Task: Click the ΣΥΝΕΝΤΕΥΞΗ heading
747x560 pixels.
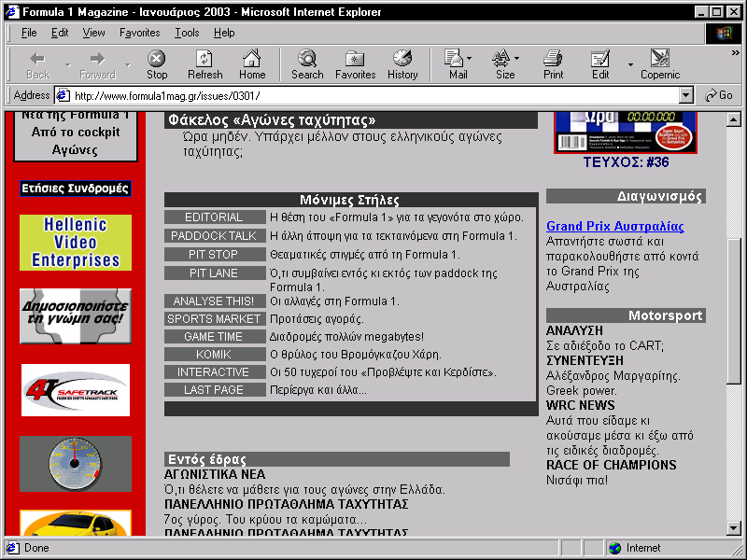Action: tap(585, 360)
